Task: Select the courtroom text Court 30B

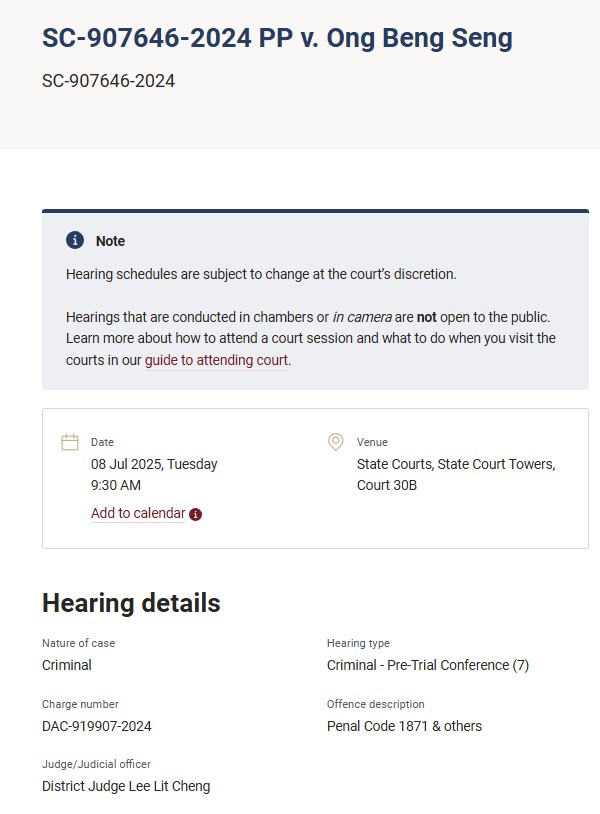Action: click(x=384, y=485)
